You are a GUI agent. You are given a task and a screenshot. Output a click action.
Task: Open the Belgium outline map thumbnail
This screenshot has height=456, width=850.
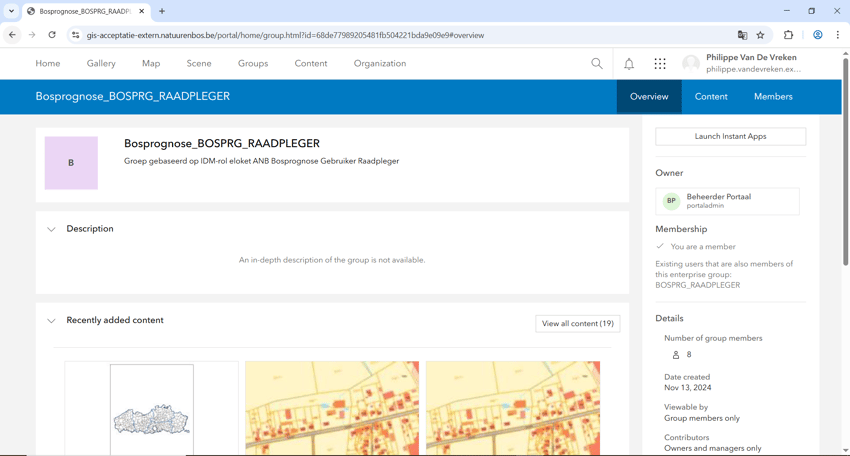coord(151,408)
